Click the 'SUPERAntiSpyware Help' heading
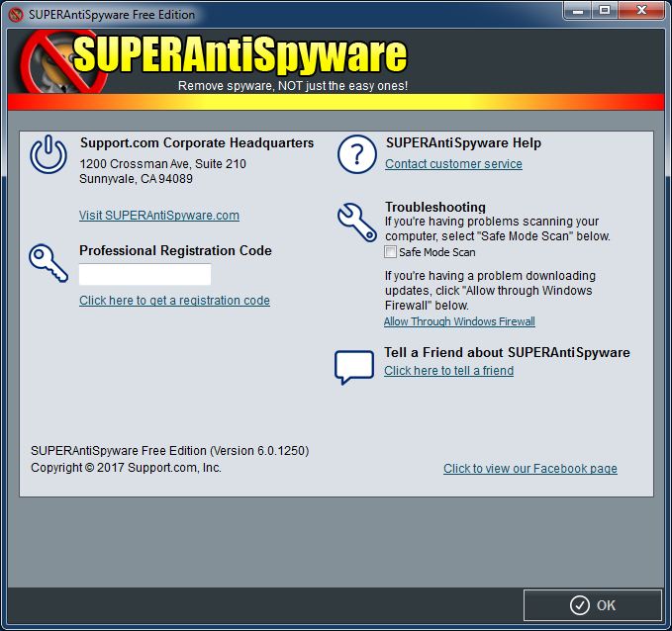 pos(463,142)
